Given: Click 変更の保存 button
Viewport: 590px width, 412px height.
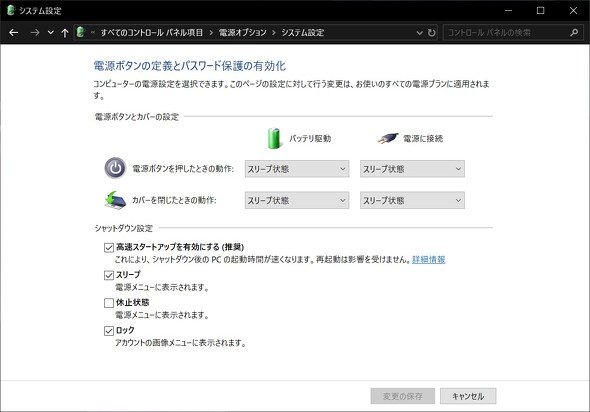Looking at the screenshot, I should tap(403, 396).
